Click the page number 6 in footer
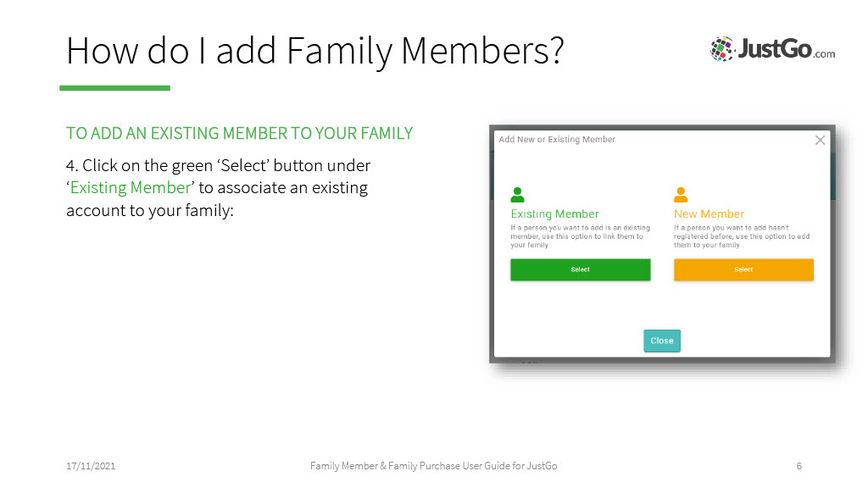 pos(798,466)
